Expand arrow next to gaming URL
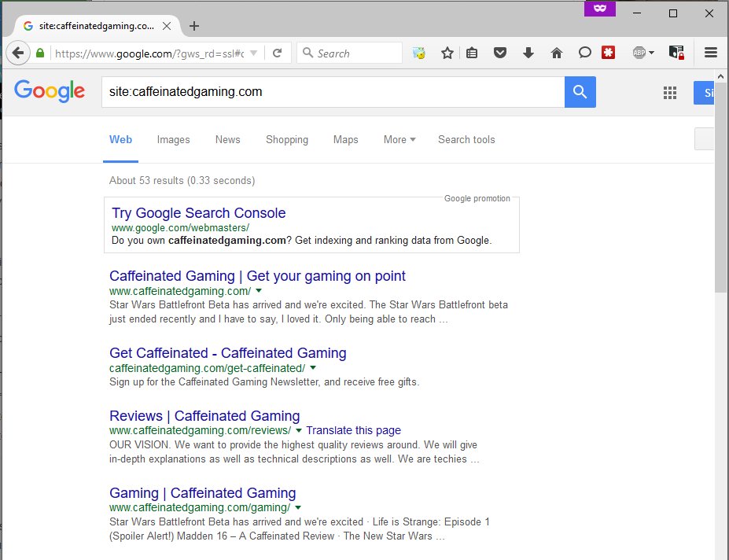The height and width of the screenshot is (560, 729). coord(298,507)
